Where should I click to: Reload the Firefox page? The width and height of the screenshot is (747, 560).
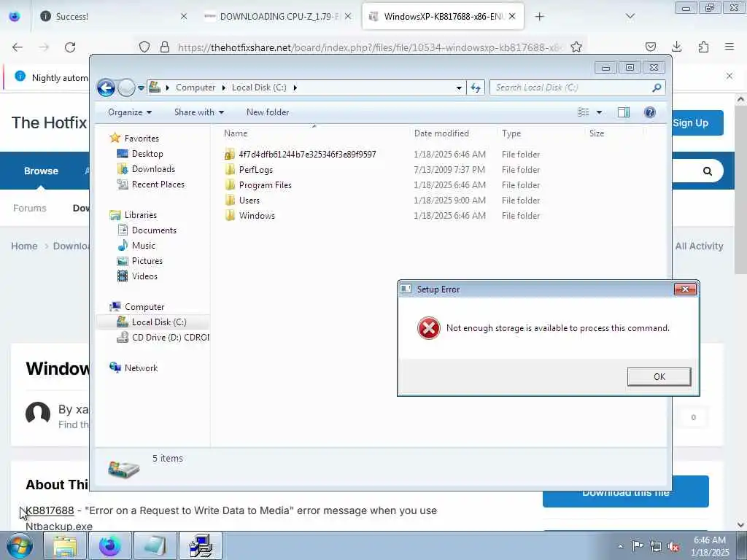point(70,47)
